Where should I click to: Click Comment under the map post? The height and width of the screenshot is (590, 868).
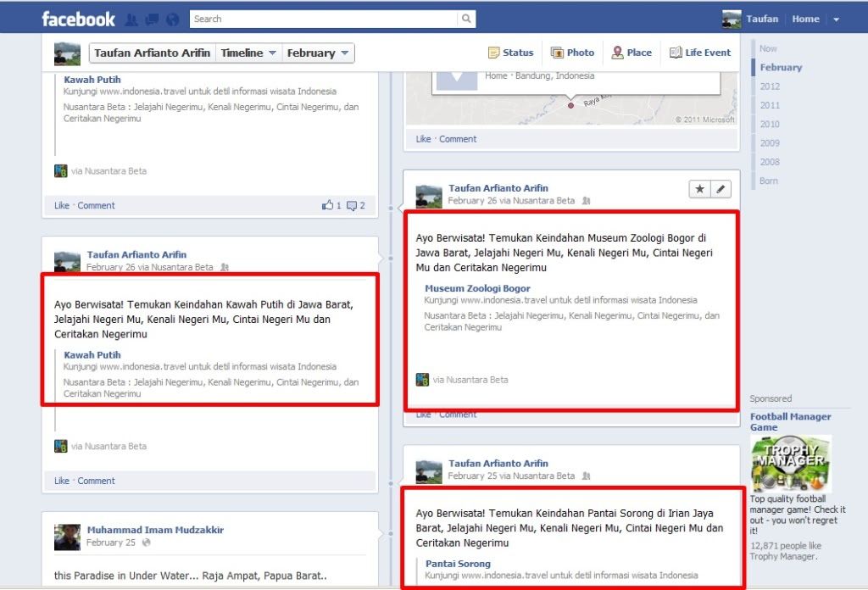pos(457,139)
